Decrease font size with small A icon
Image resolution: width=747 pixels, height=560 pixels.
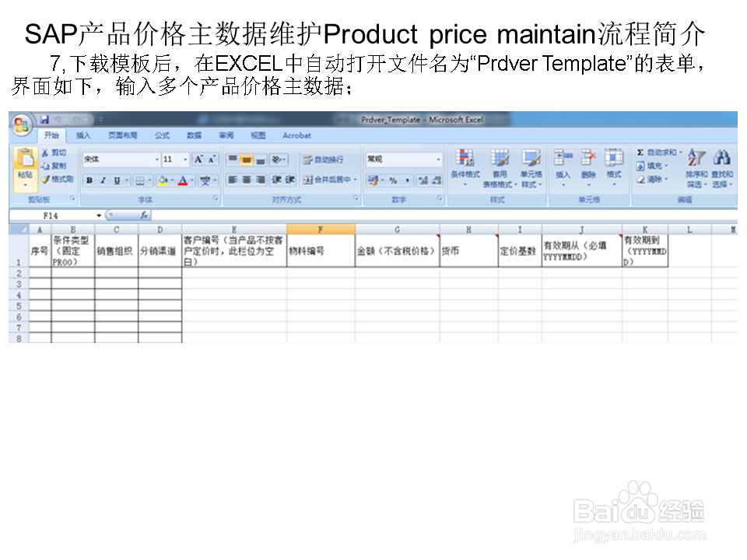pos(212,159)
